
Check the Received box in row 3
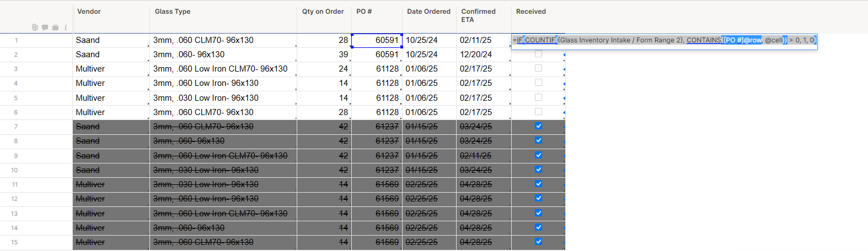(x=539, y=68)
